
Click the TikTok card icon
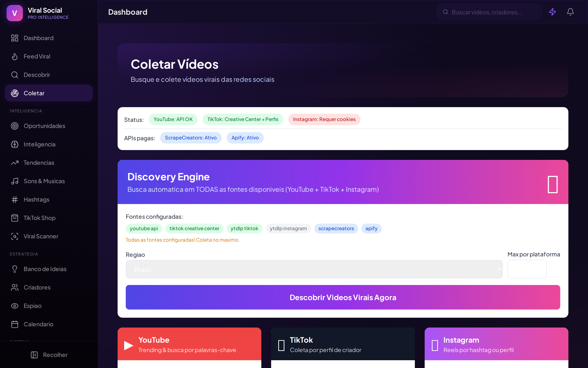tap(281, 345)
